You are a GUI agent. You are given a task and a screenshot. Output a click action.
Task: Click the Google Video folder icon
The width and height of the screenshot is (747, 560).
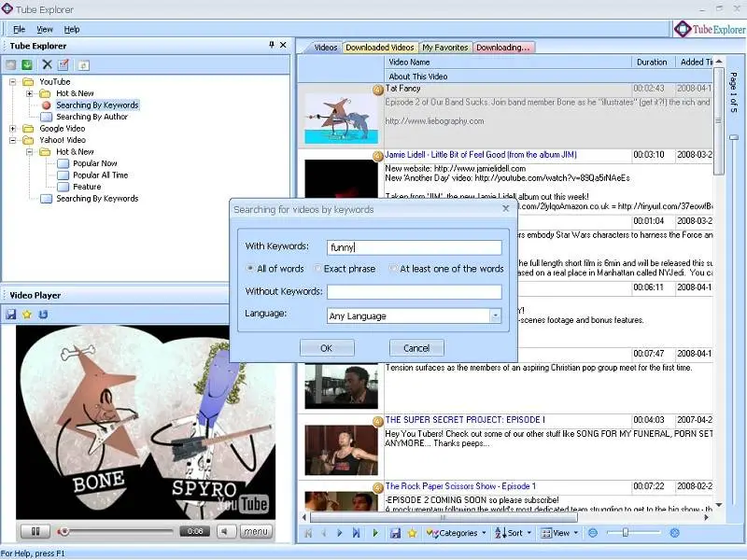pos(29,129)
